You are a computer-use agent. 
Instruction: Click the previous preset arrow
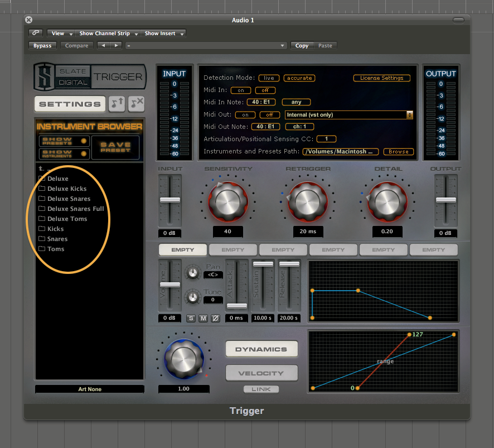pos(103,45)
